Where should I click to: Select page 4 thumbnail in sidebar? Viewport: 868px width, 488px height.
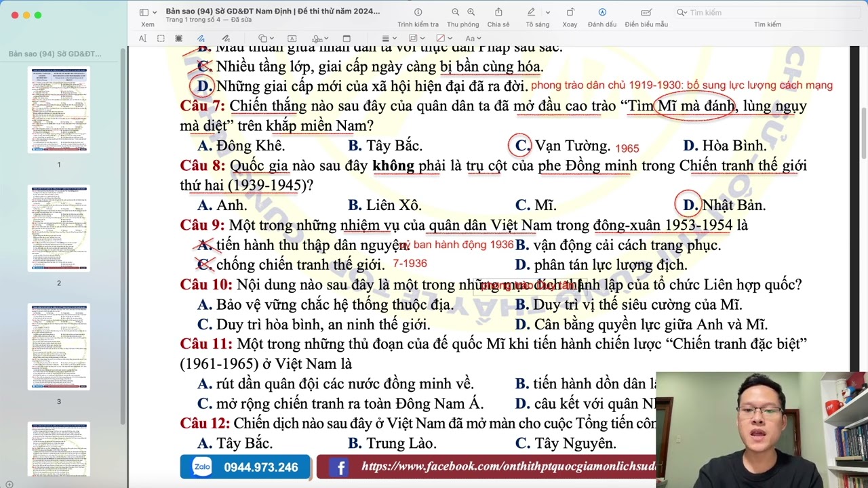[x=58, y=449]
